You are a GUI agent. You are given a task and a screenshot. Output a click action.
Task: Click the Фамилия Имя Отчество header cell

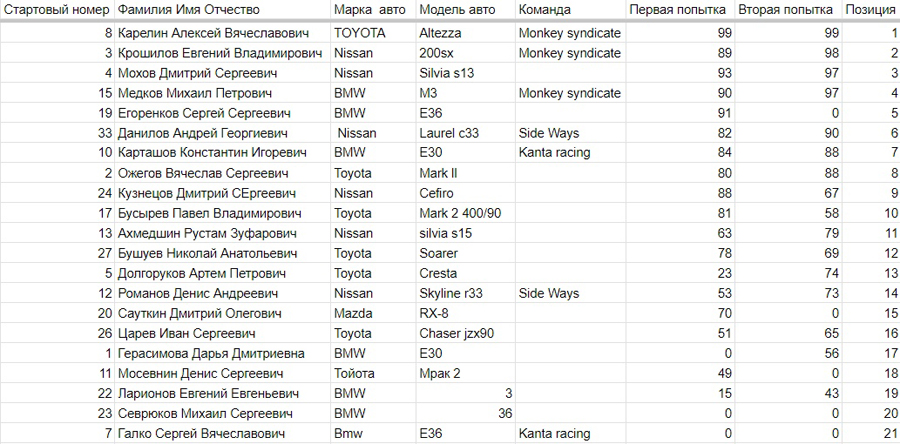(x=223, y=10)
